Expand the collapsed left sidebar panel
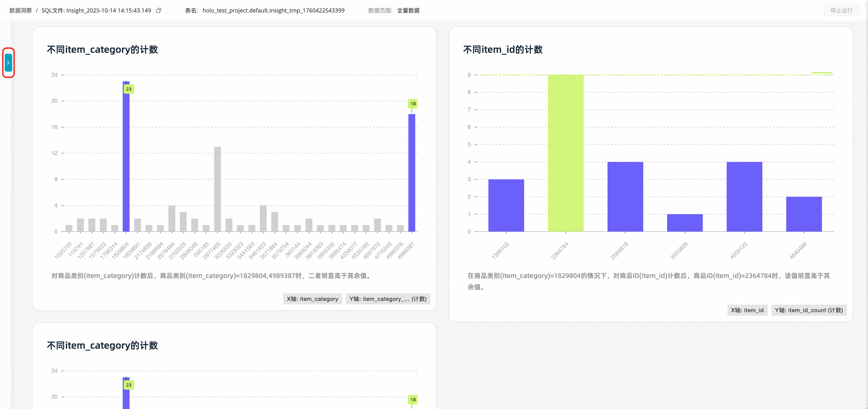Image resolution: width=868 pixels, height=409 pixels. coord(8,63)
